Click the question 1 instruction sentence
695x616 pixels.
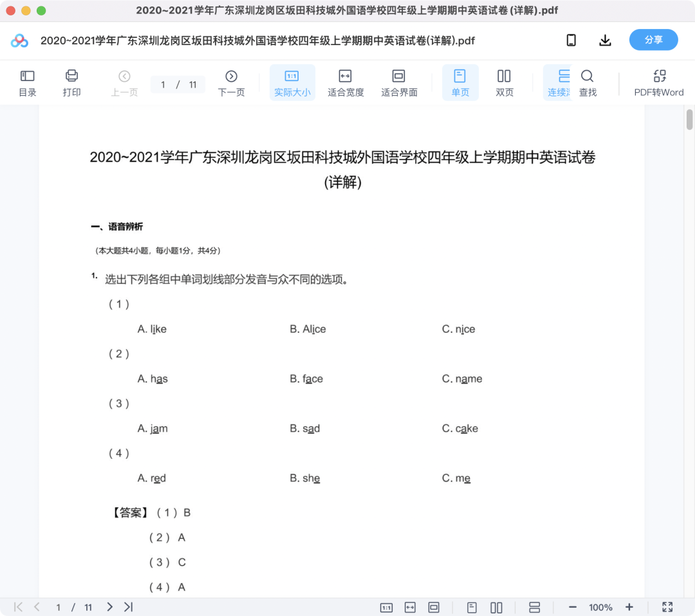[227, 279]
